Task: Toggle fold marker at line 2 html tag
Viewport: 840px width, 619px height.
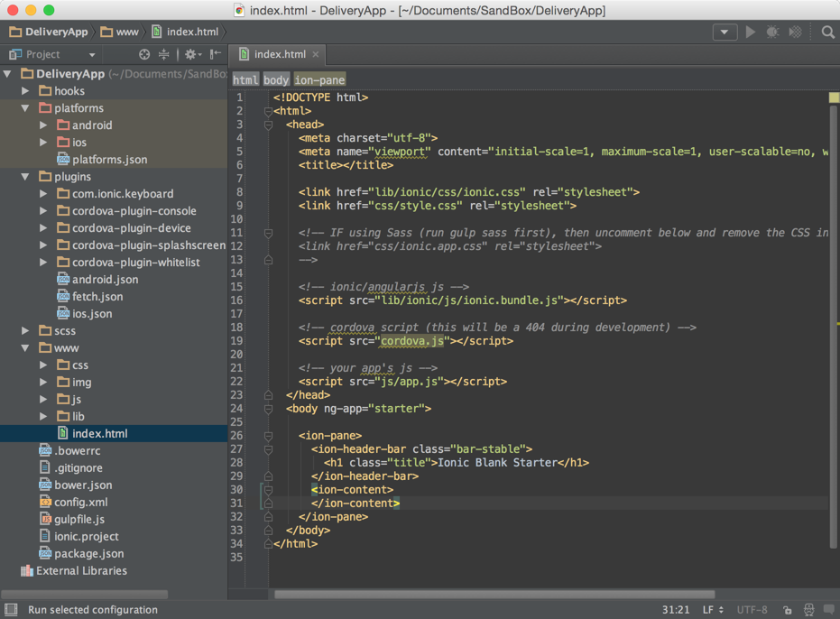Action: click(268, 112)
